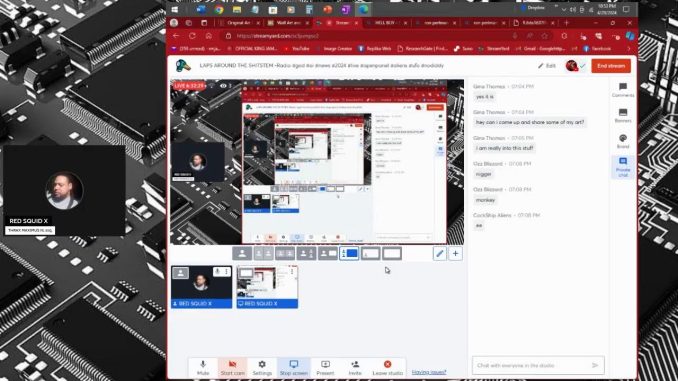Click the browser back arrow

point(176,36)
